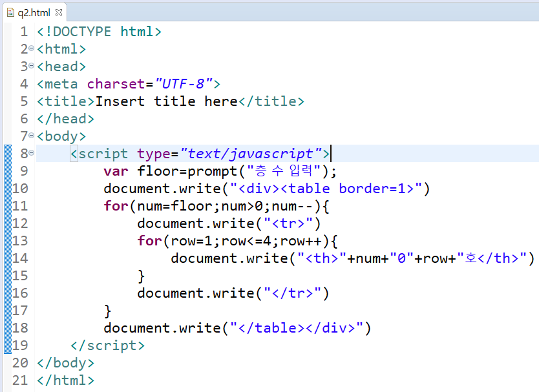Collapse the html tag fold on line 2

tap(31, 48)
